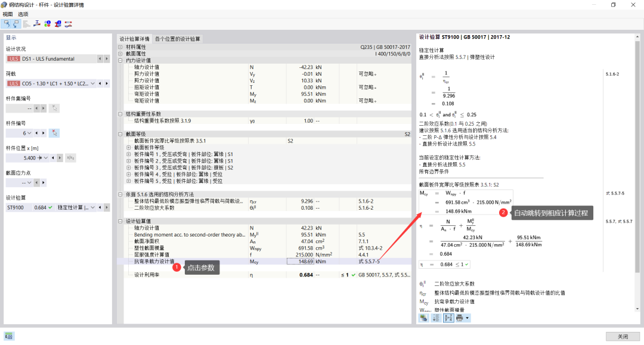Click the last red-blue beam icon in the top toolbar
The image size is (644, 345).
[69, 24]
